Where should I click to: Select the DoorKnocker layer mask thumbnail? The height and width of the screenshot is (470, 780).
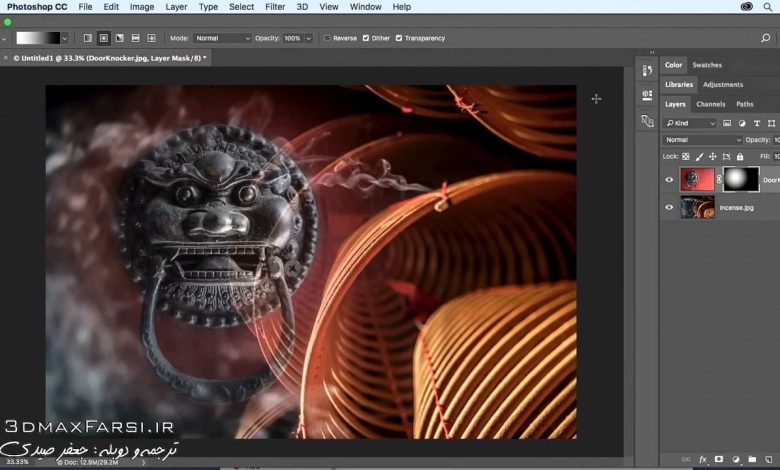coord(741,179)
